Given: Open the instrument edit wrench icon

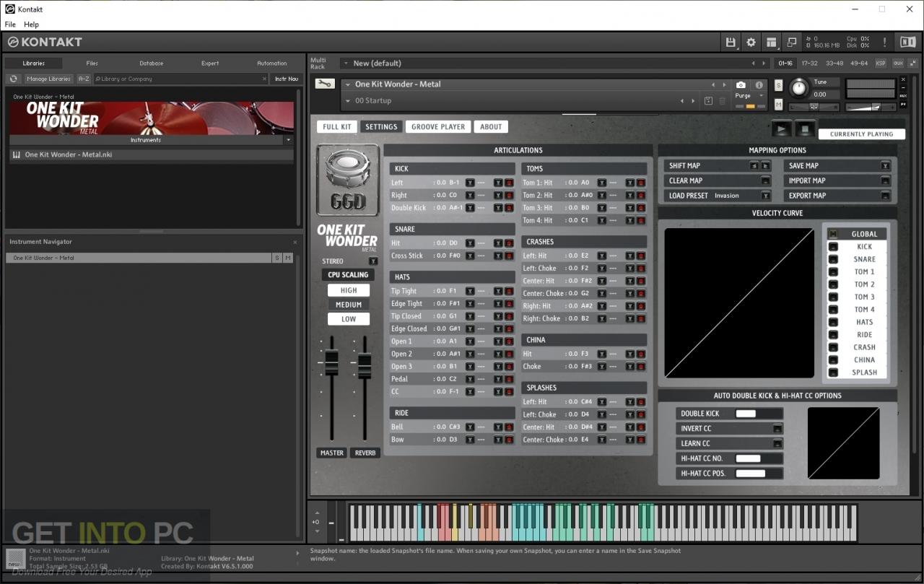Looking at the screenshot, I should pos(324,84).
